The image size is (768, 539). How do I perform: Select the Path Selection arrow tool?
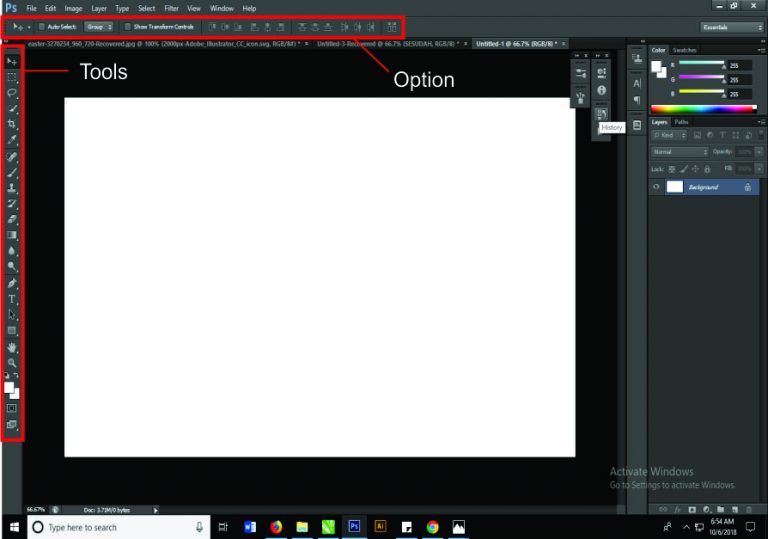tap(12, 315)
